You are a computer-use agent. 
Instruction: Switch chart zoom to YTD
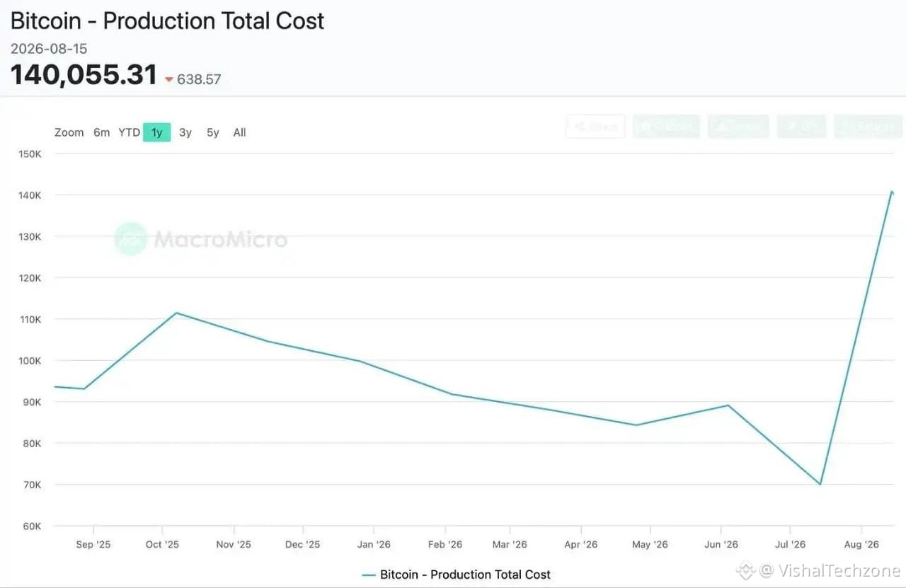click(x=129, y=132)
